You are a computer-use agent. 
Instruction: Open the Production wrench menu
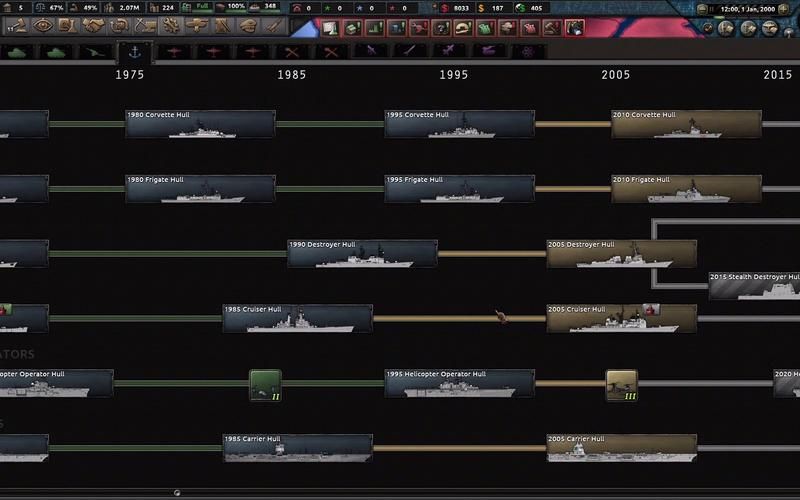171,26
